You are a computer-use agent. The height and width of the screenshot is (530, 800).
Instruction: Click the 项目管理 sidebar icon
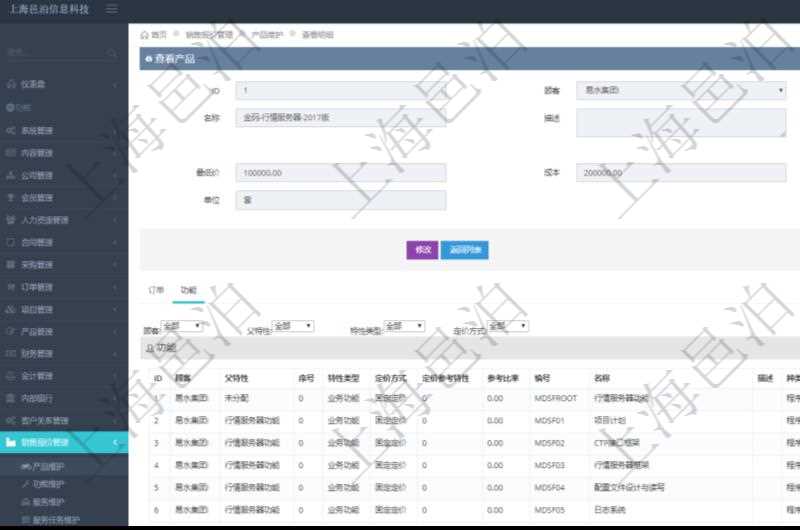coord(11,310)
